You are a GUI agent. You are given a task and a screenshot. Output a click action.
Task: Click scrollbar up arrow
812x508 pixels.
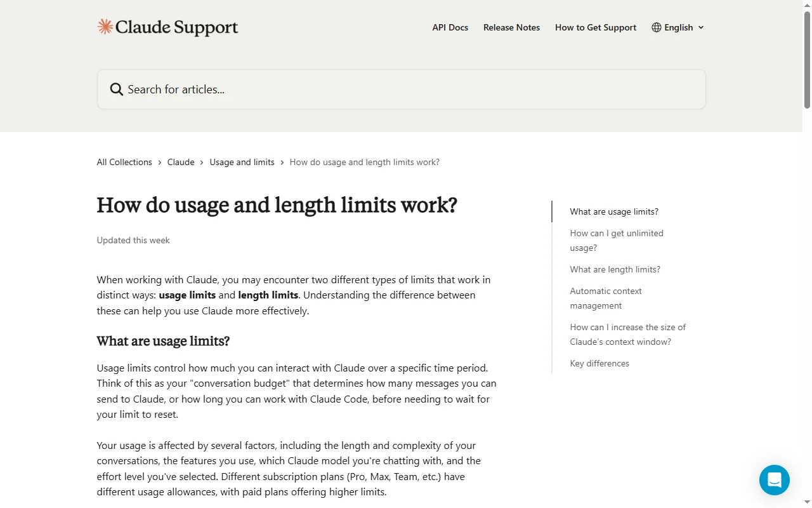(807, 5)
